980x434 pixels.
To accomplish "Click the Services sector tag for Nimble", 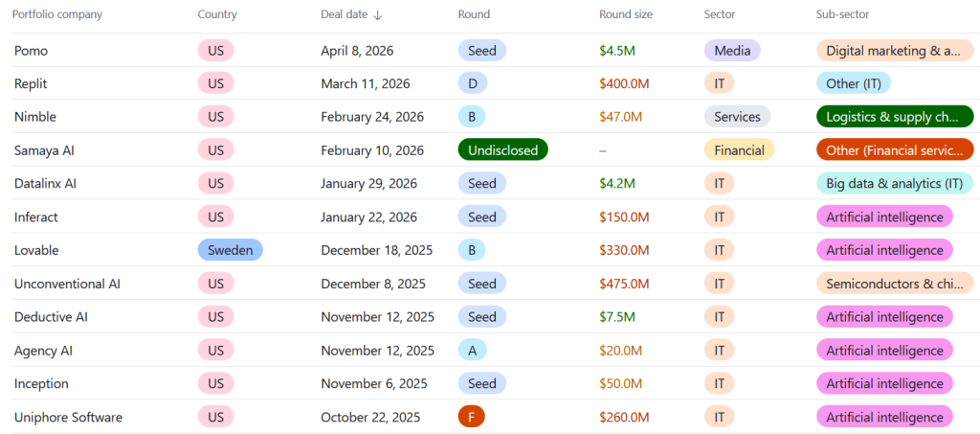I will tap(737, 117).
